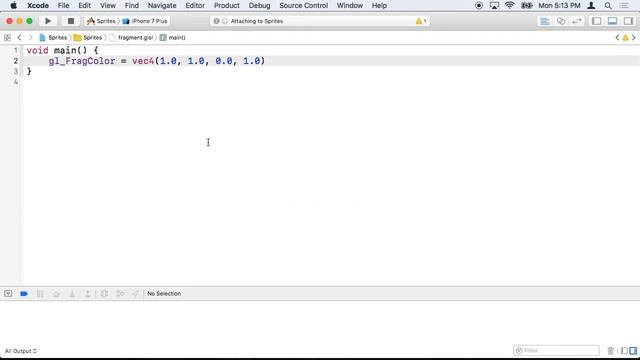Open the Apple menu
Viewport: 640px width, 360px height.
pos(13,6)
